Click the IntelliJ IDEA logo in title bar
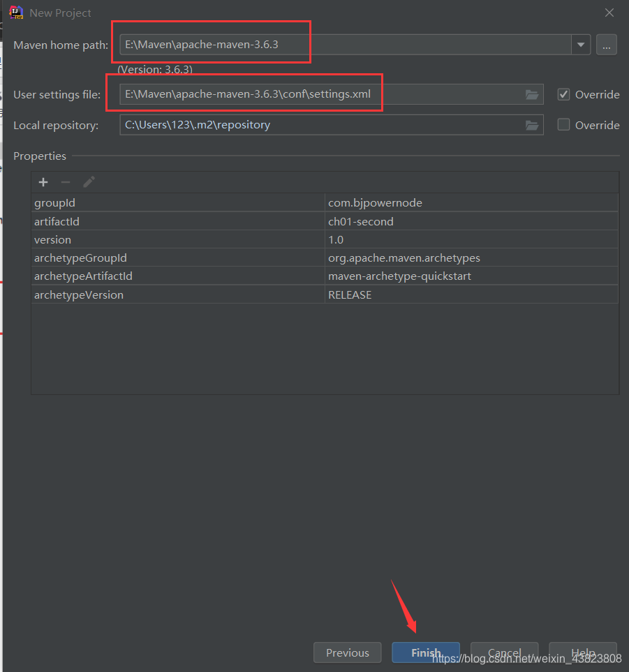629x672 pixels. click(16, 13)
